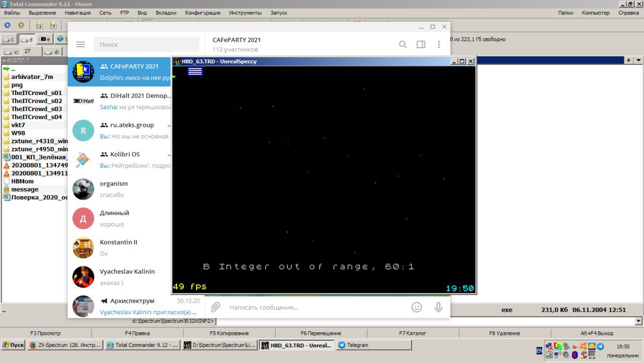Select the 'c:' folder tab
Screen dimensions: 644x363
coord(11,51)
